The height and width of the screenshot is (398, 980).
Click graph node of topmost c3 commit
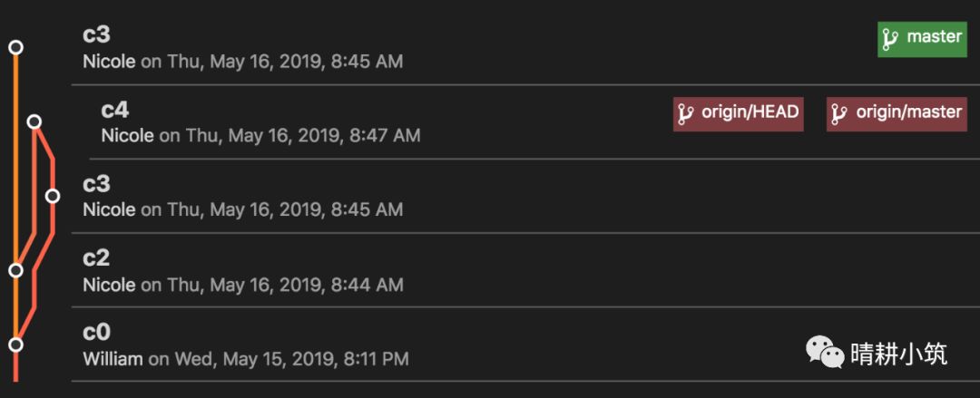pos(15,47)
